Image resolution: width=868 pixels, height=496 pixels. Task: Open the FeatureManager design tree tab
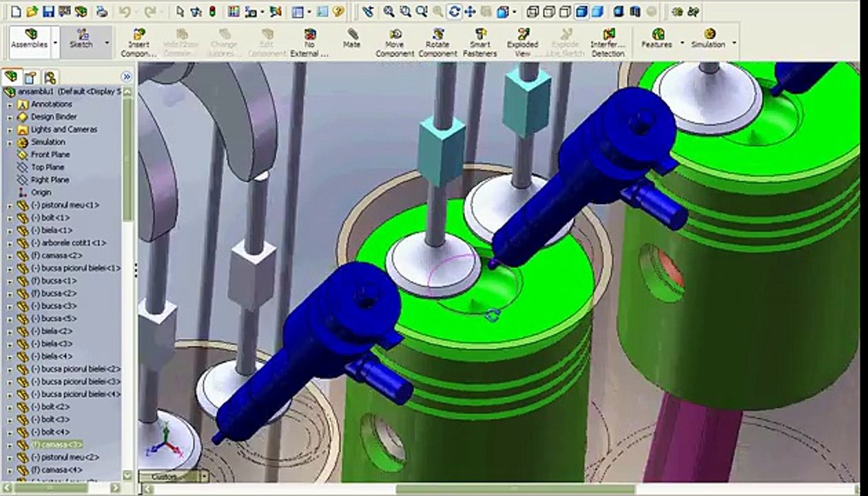point(11,76)
